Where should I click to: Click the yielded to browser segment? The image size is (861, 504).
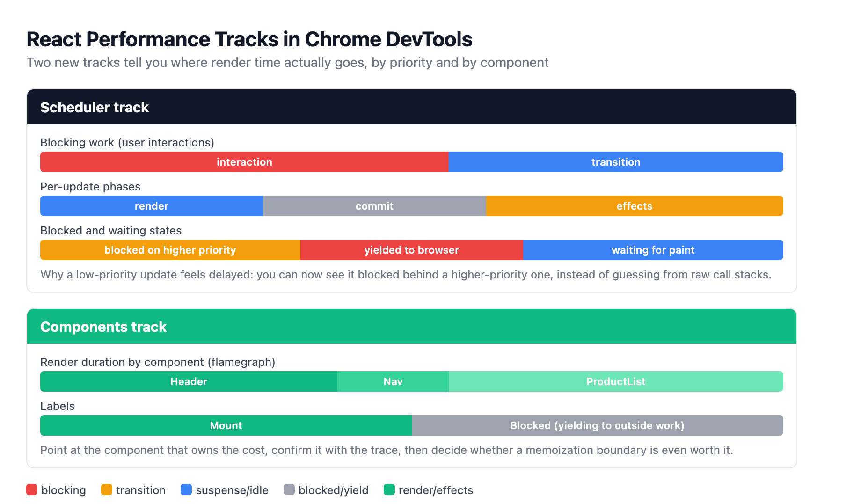411,250
